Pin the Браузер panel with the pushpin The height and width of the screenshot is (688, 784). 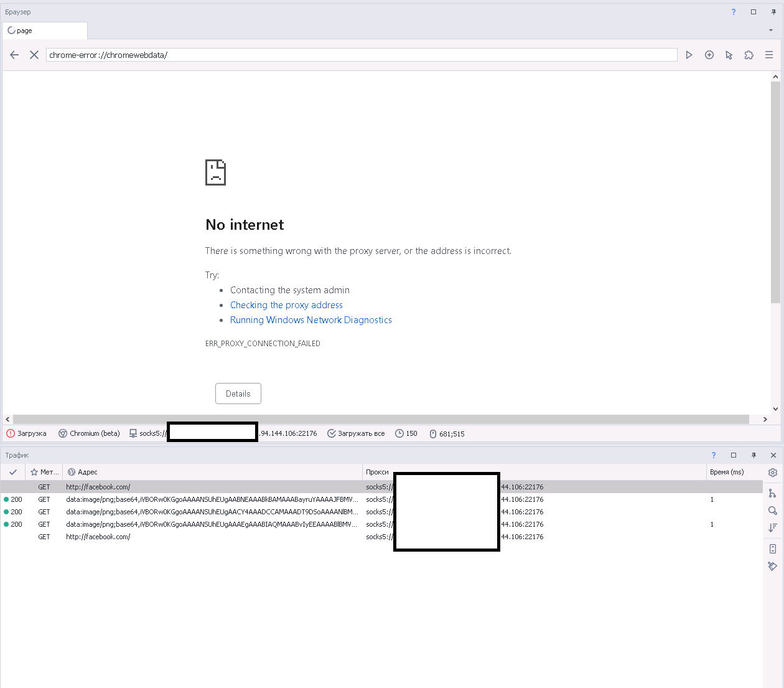[x=773, y=12]
